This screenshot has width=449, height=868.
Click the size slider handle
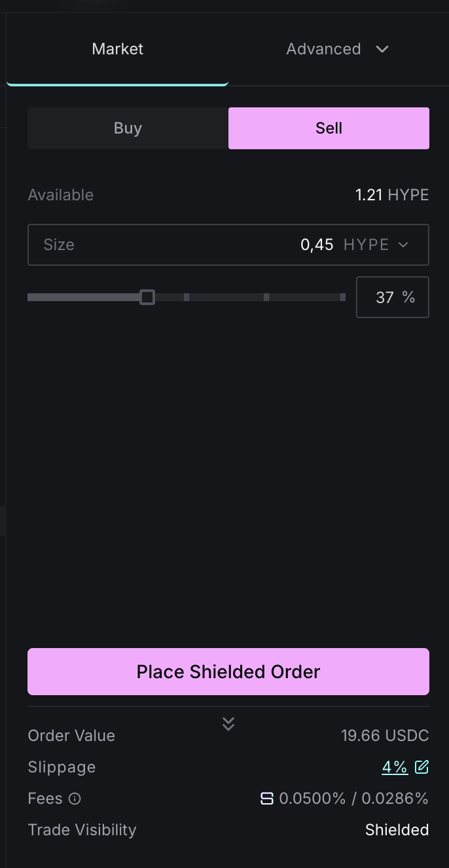(x=147, y=297)
